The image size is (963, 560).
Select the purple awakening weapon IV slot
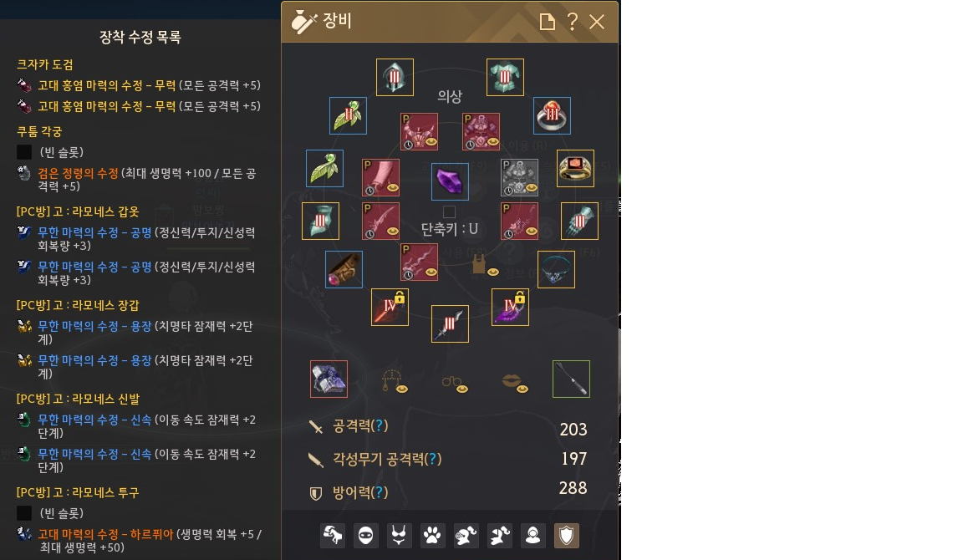511,307
